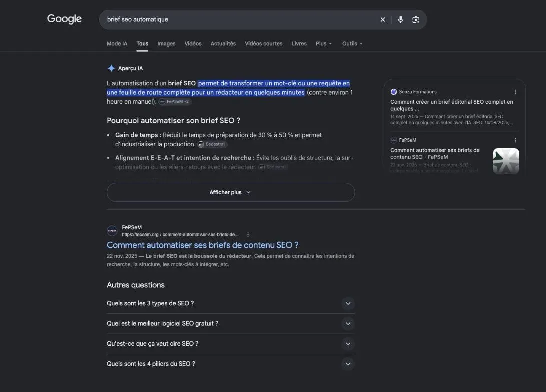Open the Plus dropdown menu

[323, 44]
